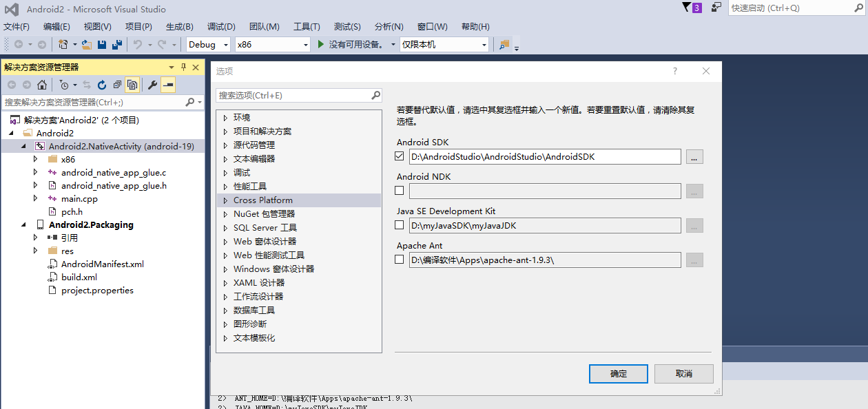Expand the Cross Platform options category

click(225, 200)
